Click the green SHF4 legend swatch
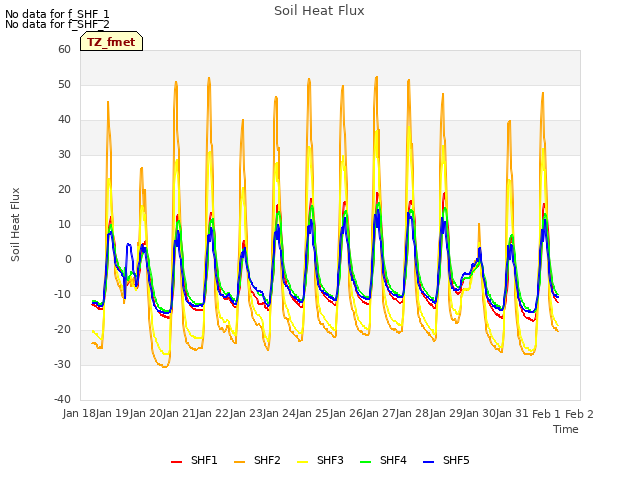 click(x=366, y=462)
